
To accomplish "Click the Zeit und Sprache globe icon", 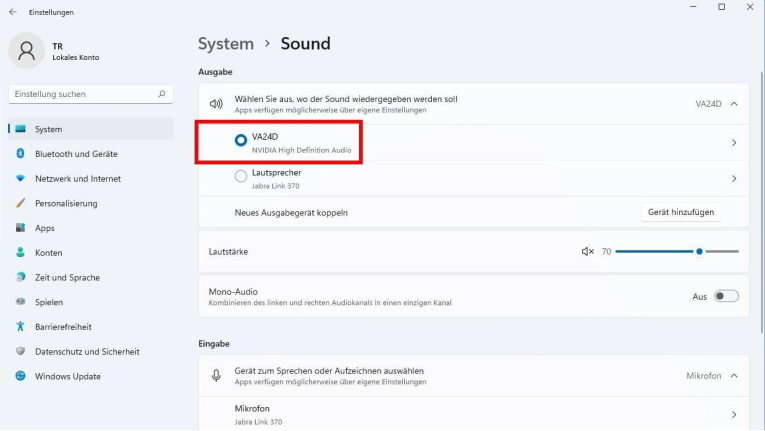I will [20, 277].
